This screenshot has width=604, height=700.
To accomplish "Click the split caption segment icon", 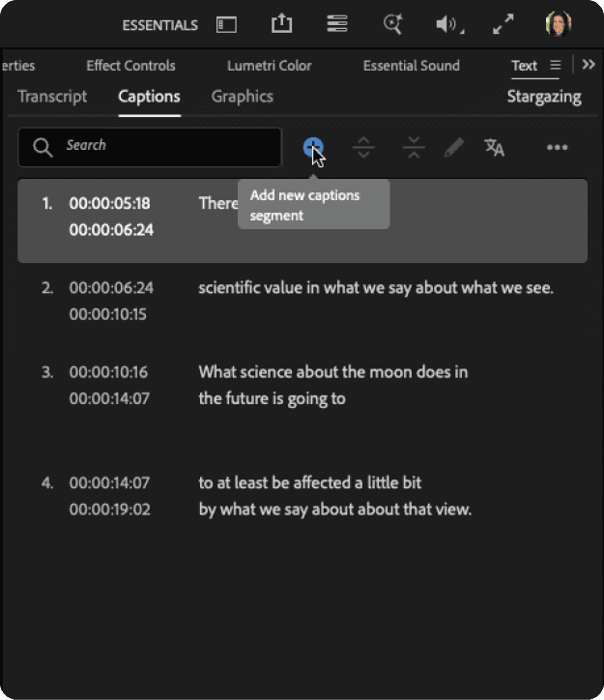I will tap(363, 147).
